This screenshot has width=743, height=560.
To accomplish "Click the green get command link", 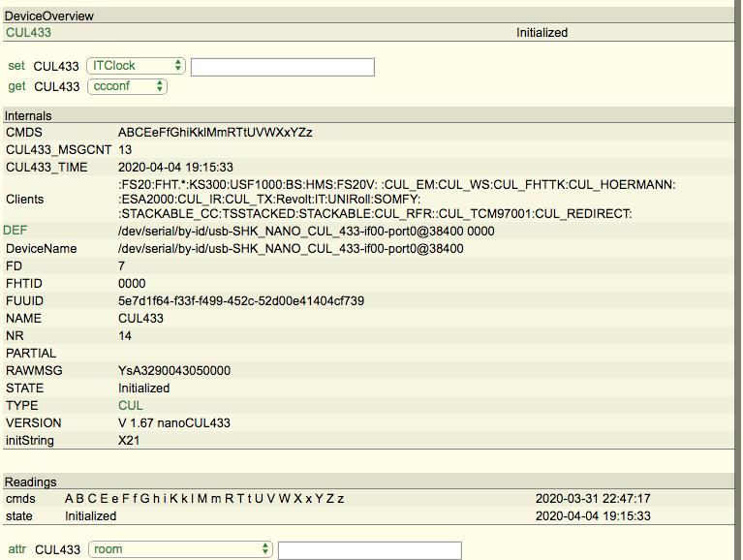I will pyautogui.click(x=16, y=86).
